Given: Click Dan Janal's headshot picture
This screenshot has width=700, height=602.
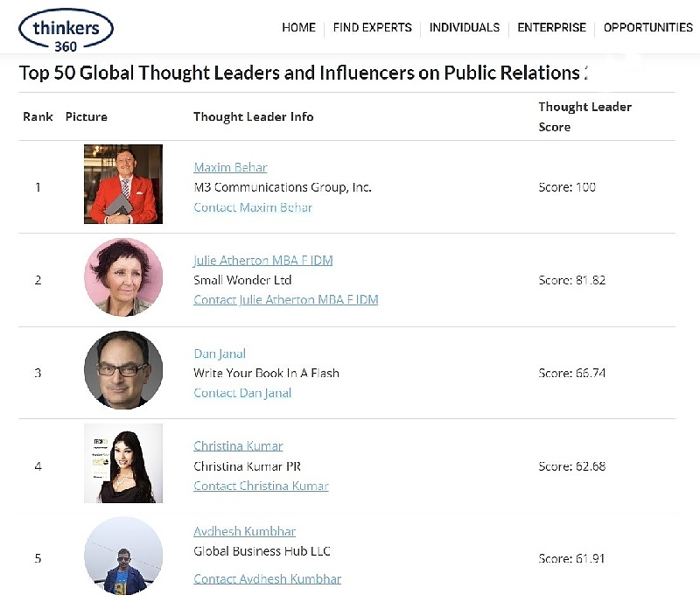Looking at the screenshot, I should pos(123,370).
